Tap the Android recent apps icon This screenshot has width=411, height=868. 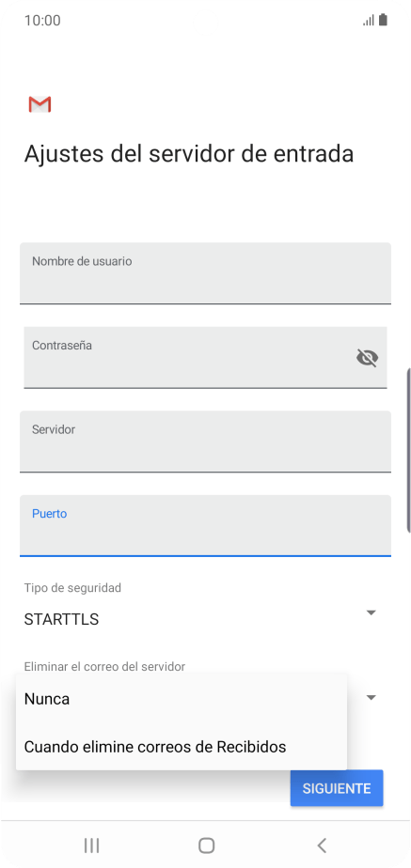click(x=91, y=845)
